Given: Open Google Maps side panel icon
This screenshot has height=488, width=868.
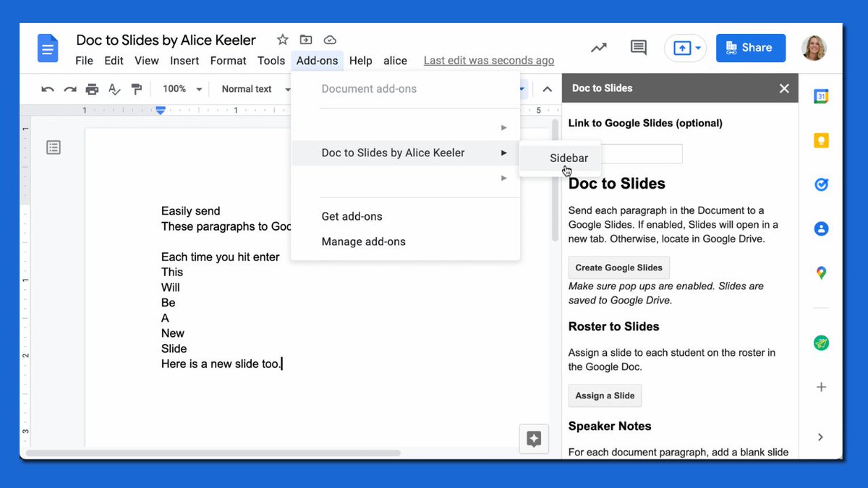Looking at the screenshot, I should pyautogui.click(x=821, y=273).
